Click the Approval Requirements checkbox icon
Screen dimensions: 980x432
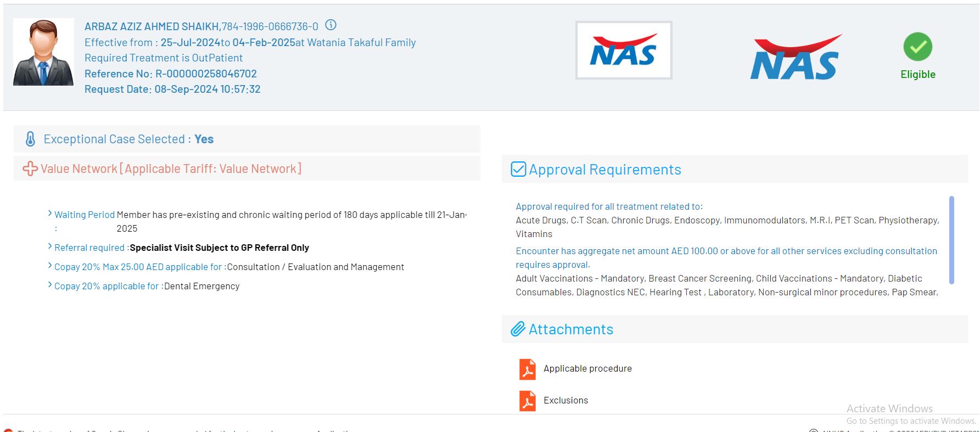(x=518, y=169)
